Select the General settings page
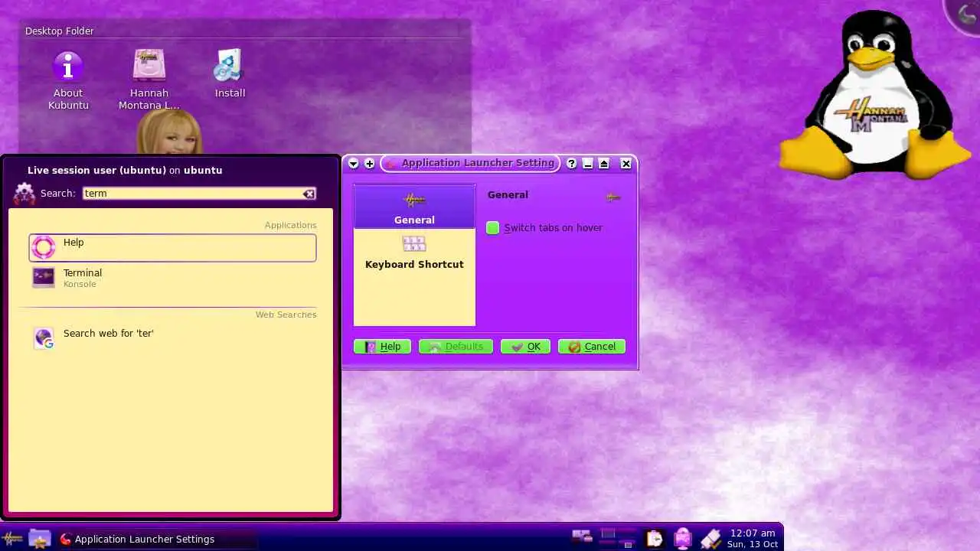The width and height of the screenshot is (980, 551). (414, 207)
